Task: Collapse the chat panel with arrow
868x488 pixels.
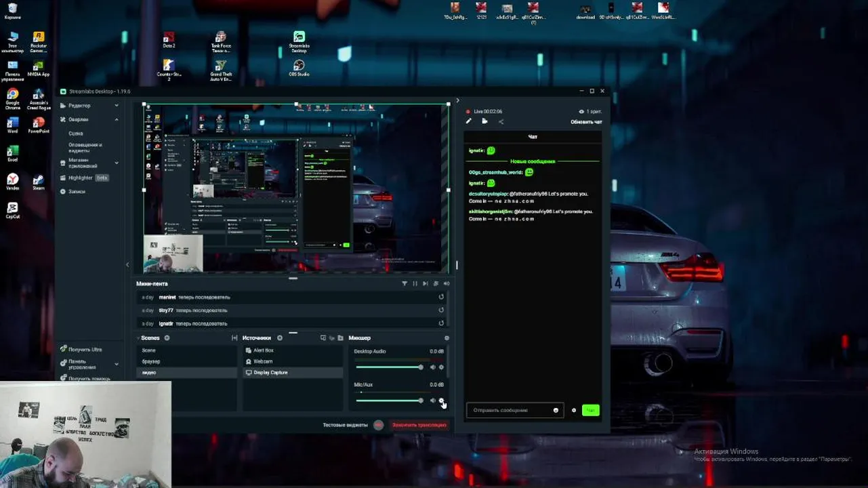Action: (x=457, y=100)
